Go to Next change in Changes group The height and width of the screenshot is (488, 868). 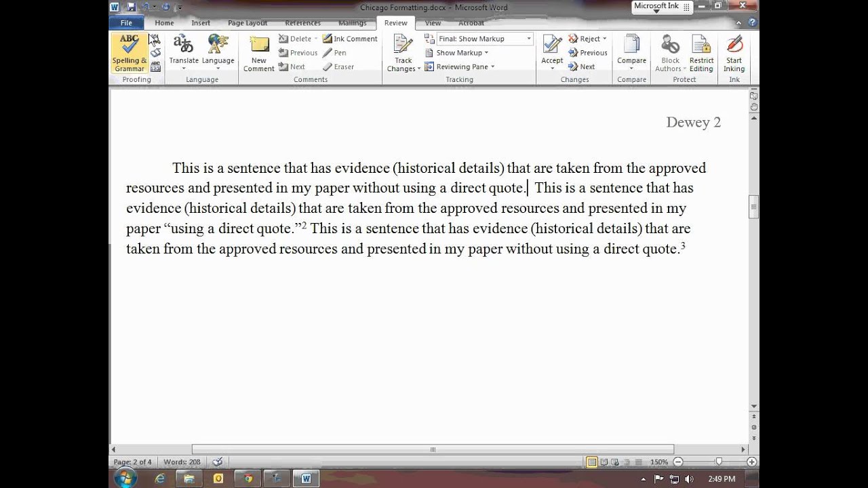coord(582,66)
